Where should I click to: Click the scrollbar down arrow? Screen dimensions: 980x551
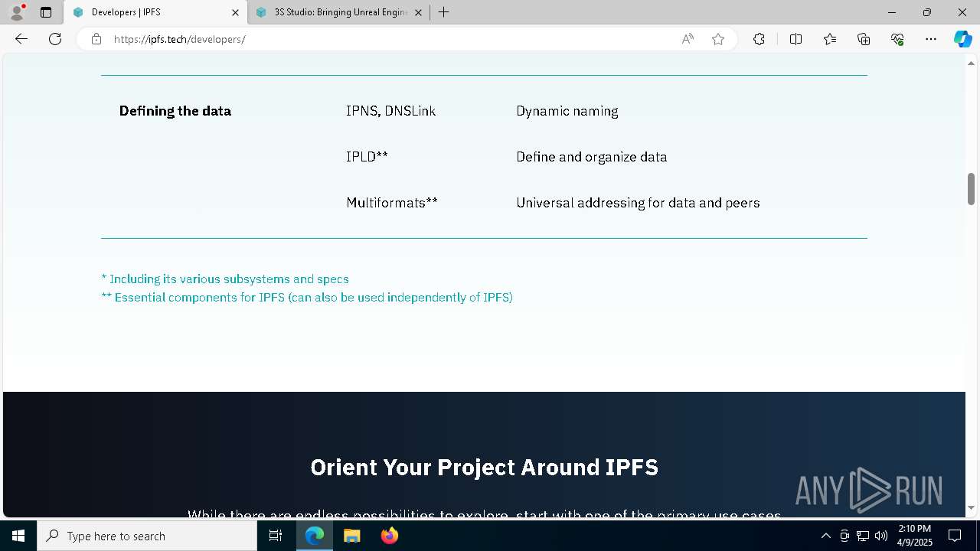click(x=971, y=507)
